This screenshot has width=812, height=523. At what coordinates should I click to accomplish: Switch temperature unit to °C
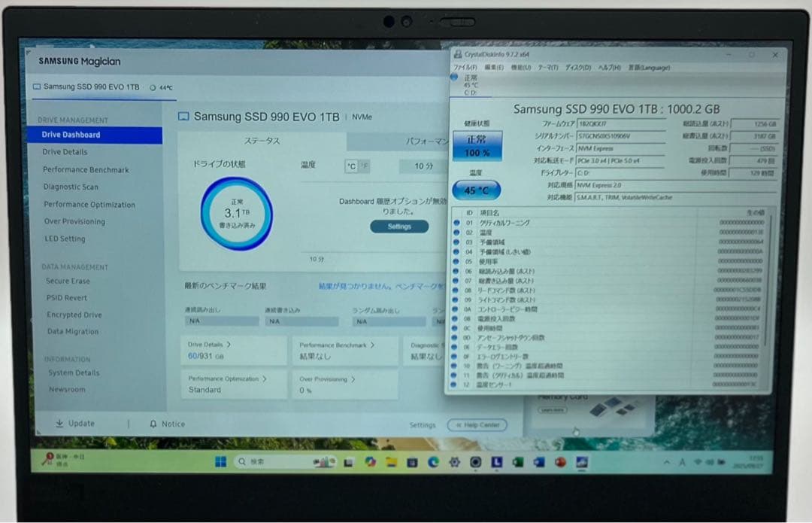coord(351,166)
